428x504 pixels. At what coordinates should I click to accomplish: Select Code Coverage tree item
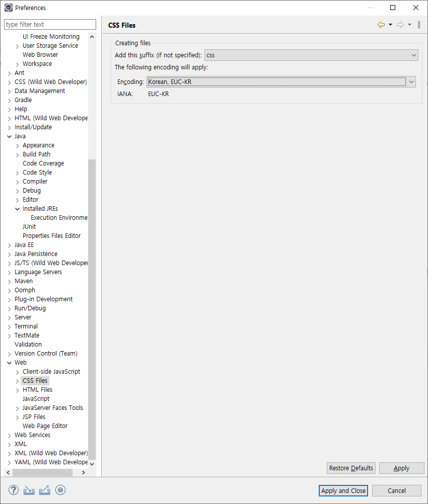click(x=43, y=163)
